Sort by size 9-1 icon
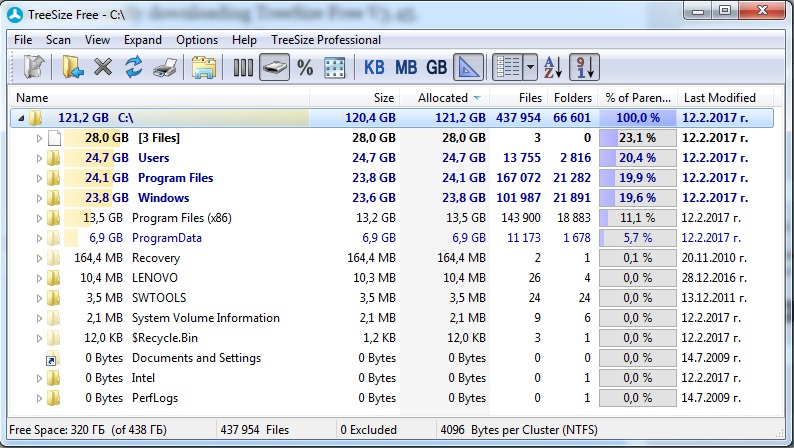 coord(584,67)
